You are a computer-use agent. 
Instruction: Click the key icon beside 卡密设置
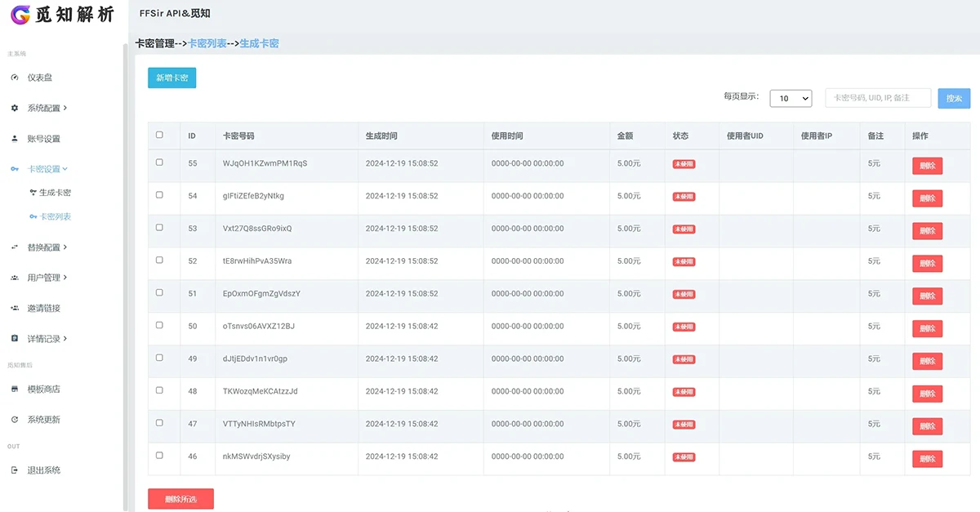tap(15, 169)
